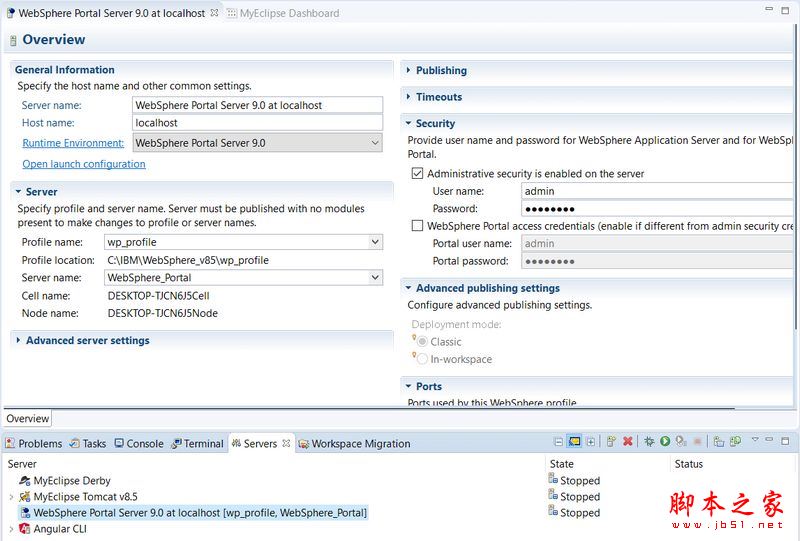
Task: Collapse the Server section
Action: (18, 191)
